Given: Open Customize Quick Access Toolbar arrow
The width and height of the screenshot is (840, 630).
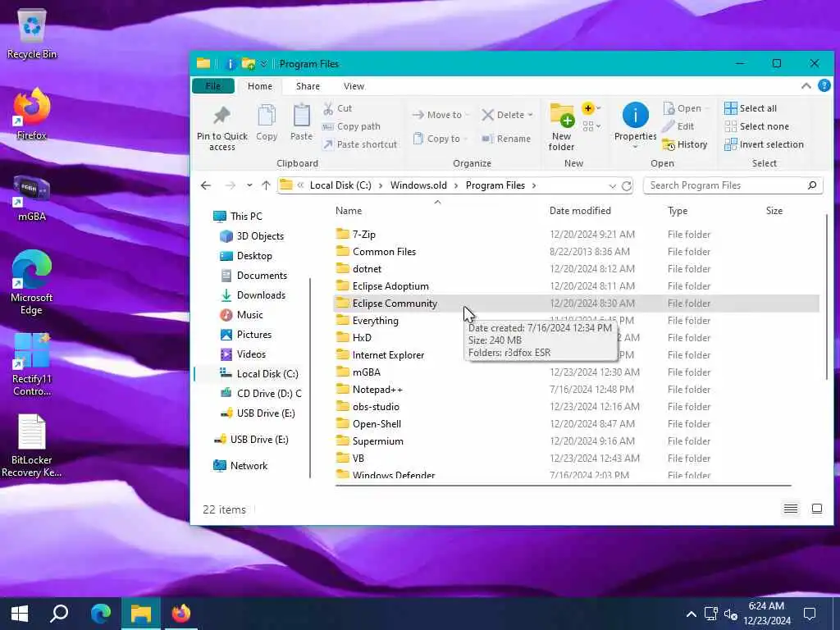Looking at the screenshot, I should (263, 64).
